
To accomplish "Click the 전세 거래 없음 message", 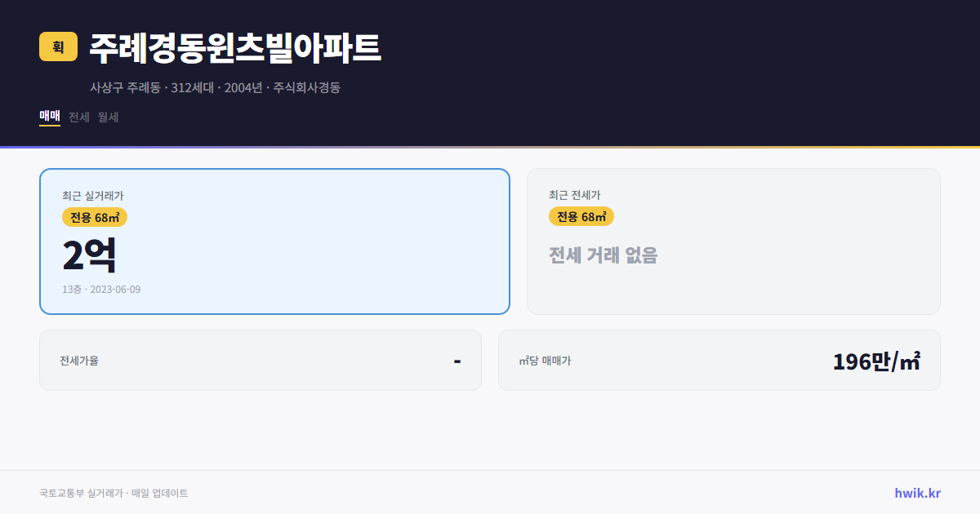I will pos(604,256).
